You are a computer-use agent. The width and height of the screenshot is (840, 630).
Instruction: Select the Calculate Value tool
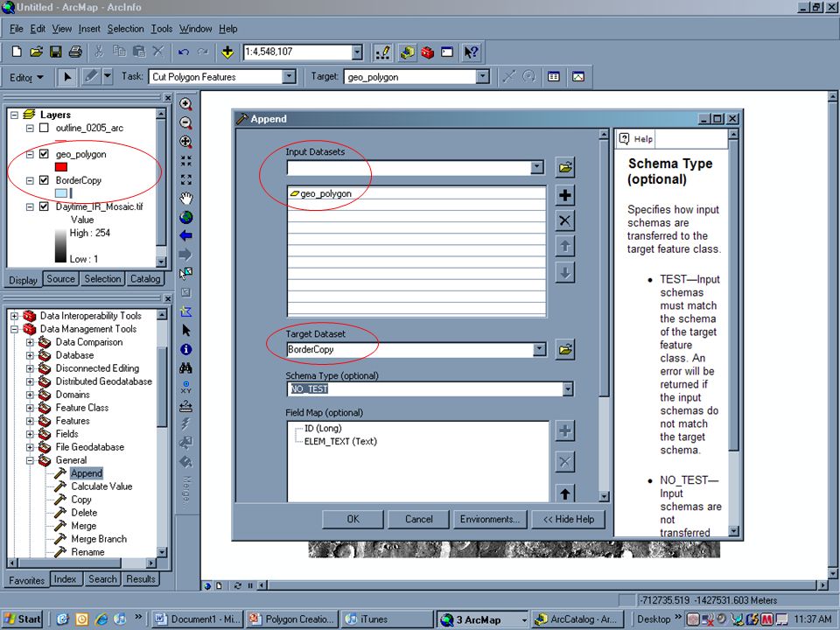(101, 486)
